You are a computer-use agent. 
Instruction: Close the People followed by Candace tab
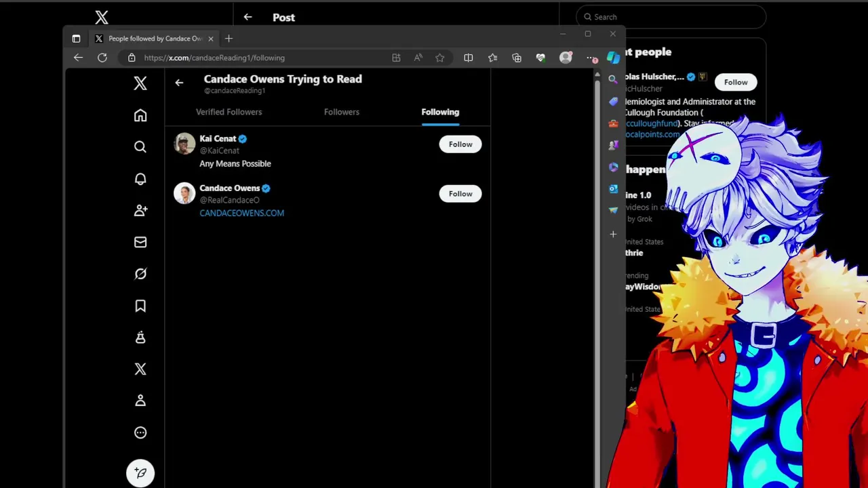pyautogui.click(x=210, y=39)
